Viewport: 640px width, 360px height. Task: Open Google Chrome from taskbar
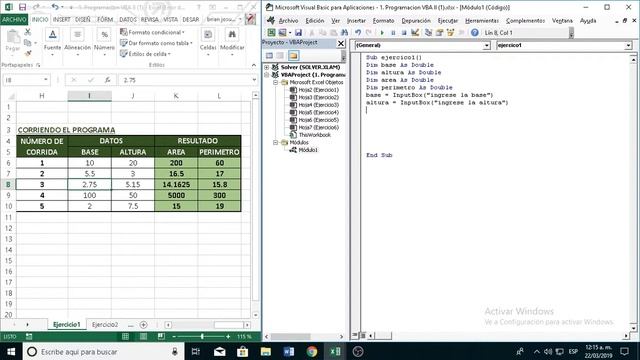pyautogui.click(x=312, y=351)
